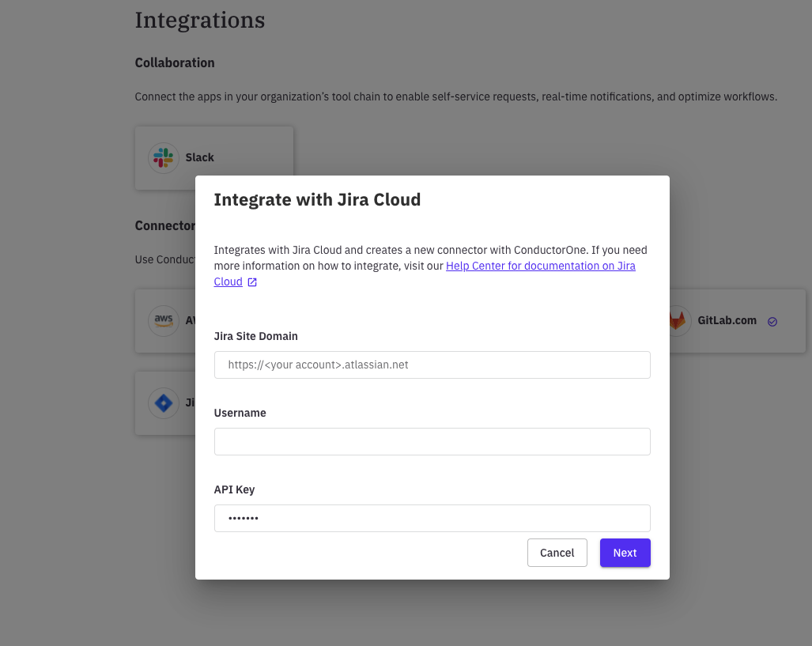Click into the Username text box
The height and width of the screenshot is (646, 812).
pyautogui.click(x=432, y=441)
